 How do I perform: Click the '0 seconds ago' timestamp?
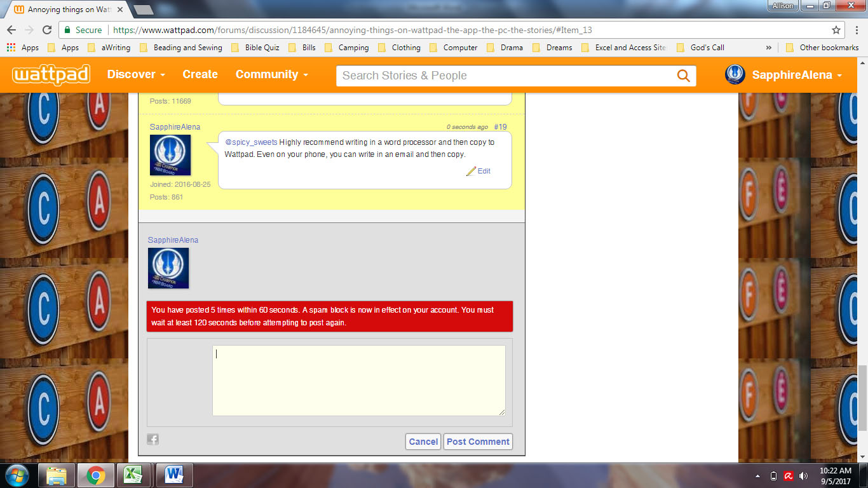(467, 127)
